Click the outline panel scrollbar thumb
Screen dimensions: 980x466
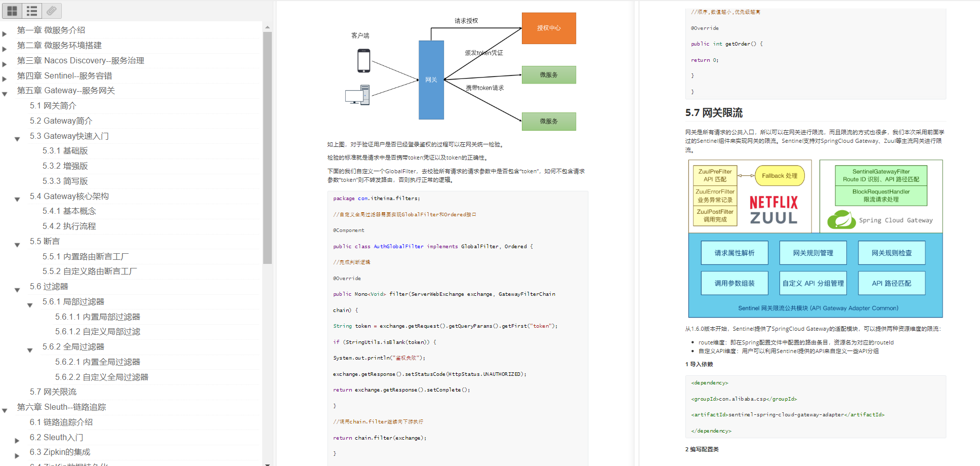[x=267, y=148]
